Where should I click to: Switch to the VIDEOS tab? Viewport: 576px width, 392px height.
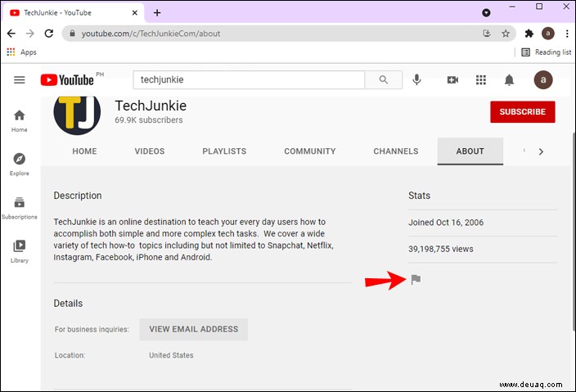[x=150, y=151]
